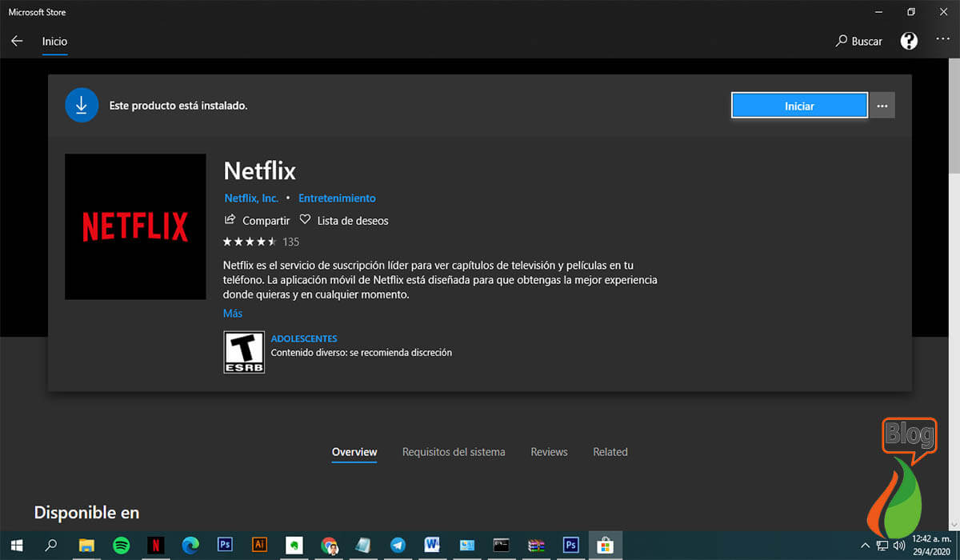
Task: Click the Buscar search button
Action: coord(859,41)
